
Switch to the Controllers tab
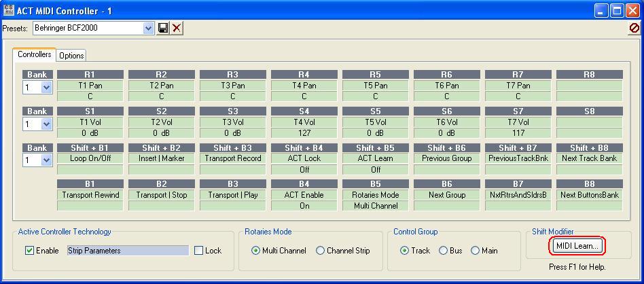(35, 54)
